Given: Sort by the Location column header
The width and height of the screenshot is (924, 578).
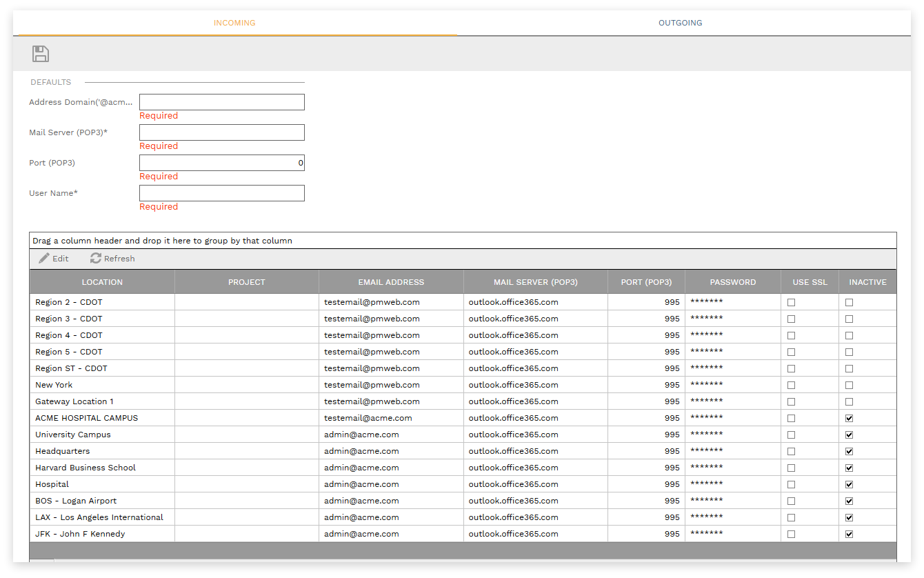Looking at the screenshot, I should (102, 282).
